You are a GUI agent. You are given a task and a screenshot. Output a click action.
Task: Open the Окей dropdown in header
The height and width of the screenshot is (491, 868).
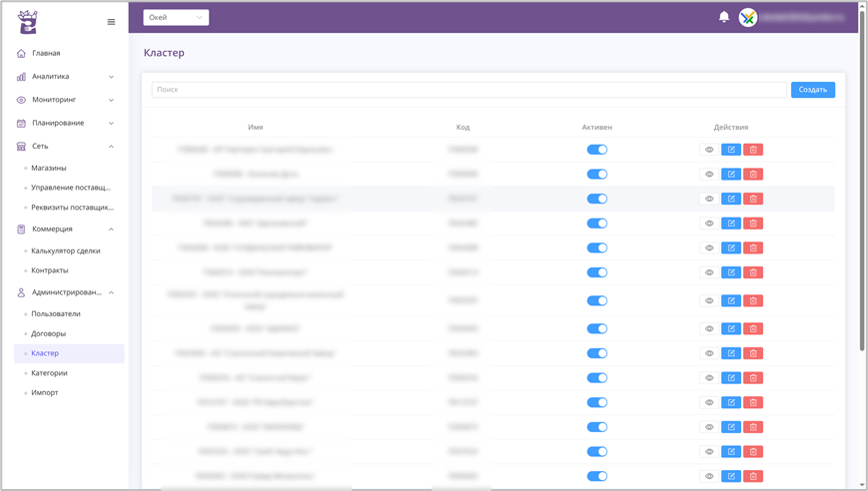tap(176, 18)
